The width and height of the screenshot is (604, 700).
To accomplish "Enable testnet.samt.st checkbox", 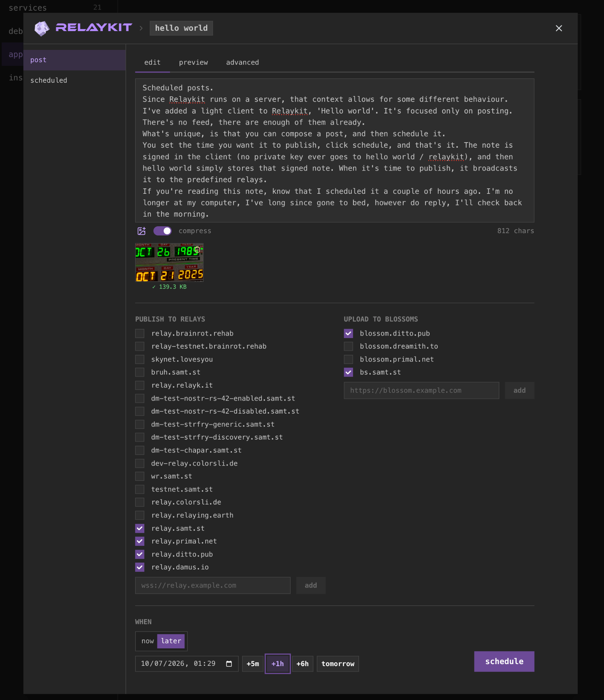I will pos(140,489).
